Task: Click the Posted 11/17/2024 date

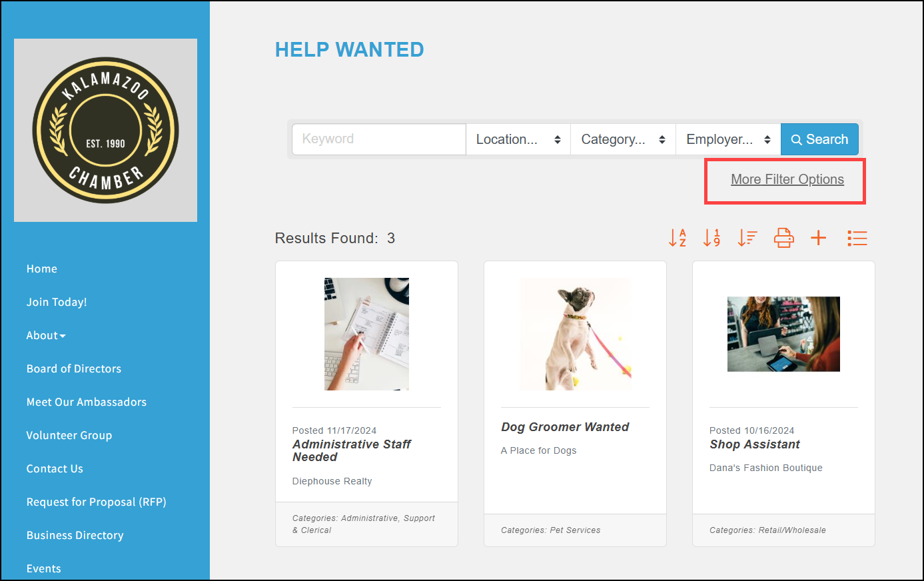Action: click(334, 430)
